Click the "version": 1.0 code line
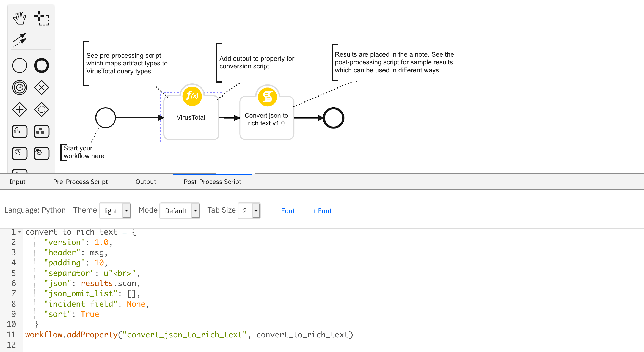644x352 pixels. [78, 242]
